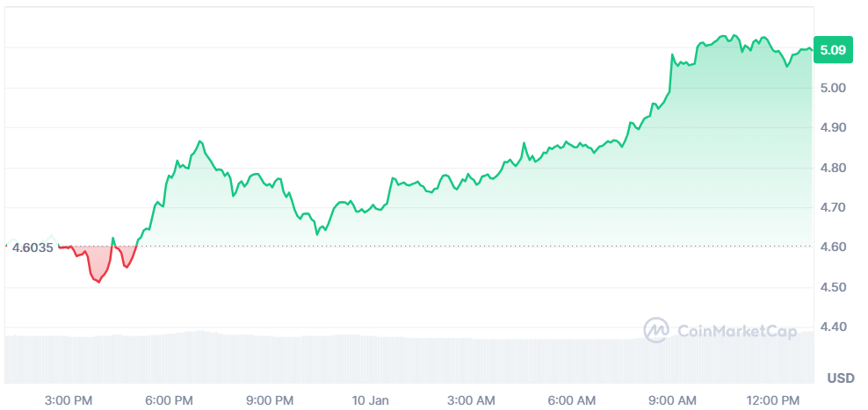This screenshot has width=868, height=410.
Task: Click the 9:00 PM time axis label
Action: (x=270, y=400)
